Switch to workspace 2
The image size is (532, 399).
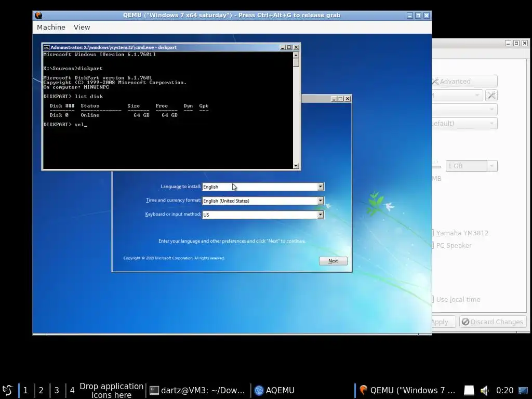click(41, 390)
